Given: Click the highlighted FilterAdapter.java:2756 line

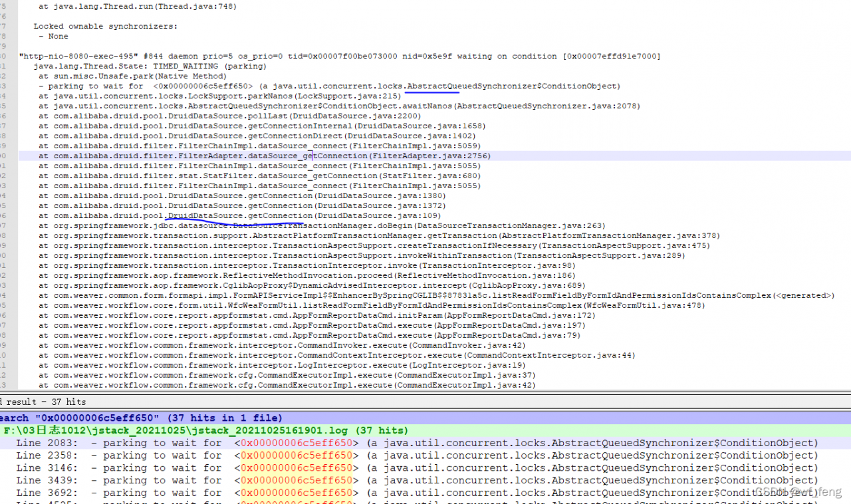Looking at the screenshot, I should (x=265, y=156).
